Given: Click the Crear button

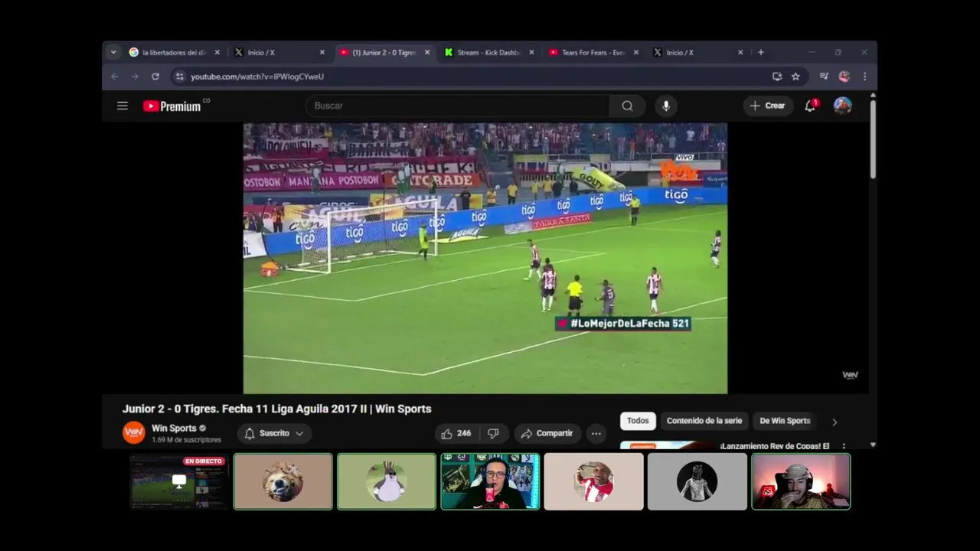Looking at the screenshot, I should [768, 106].
